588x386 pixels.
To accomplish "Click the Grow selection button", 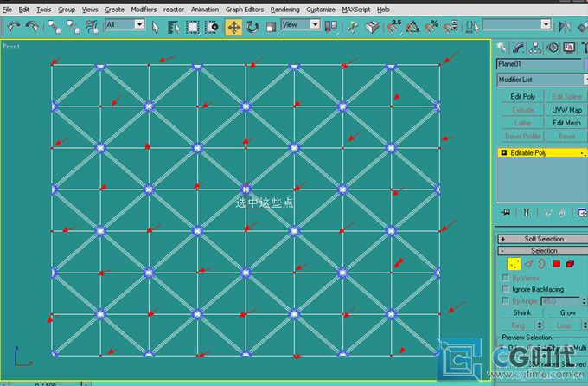I will (x=567, y=312).
